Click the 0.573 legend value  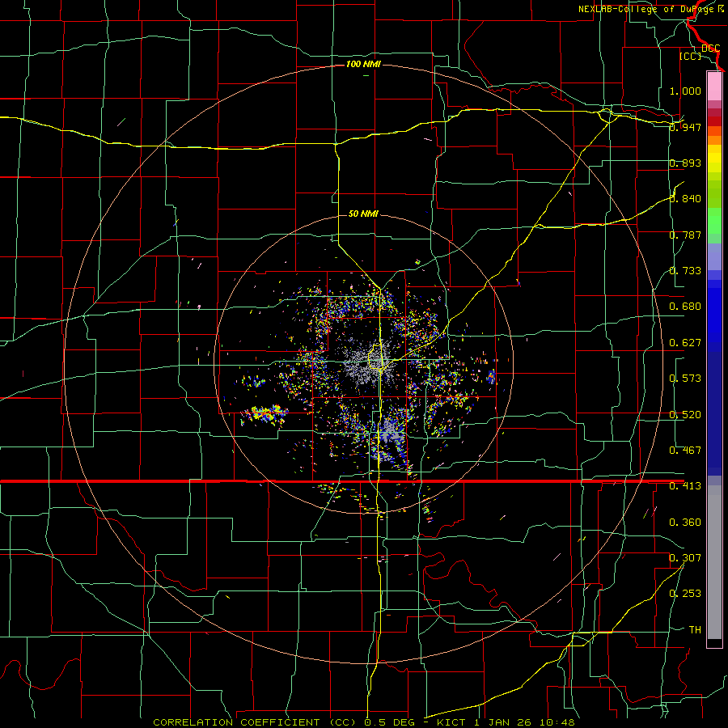pyautogui.click(x=685, y=378)
